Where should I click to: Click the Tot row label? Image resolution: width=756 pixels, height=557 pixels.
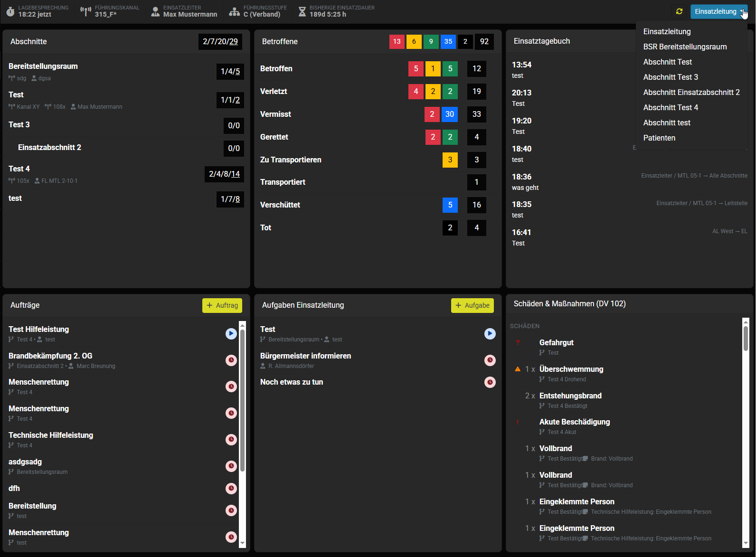pos(265,227)
